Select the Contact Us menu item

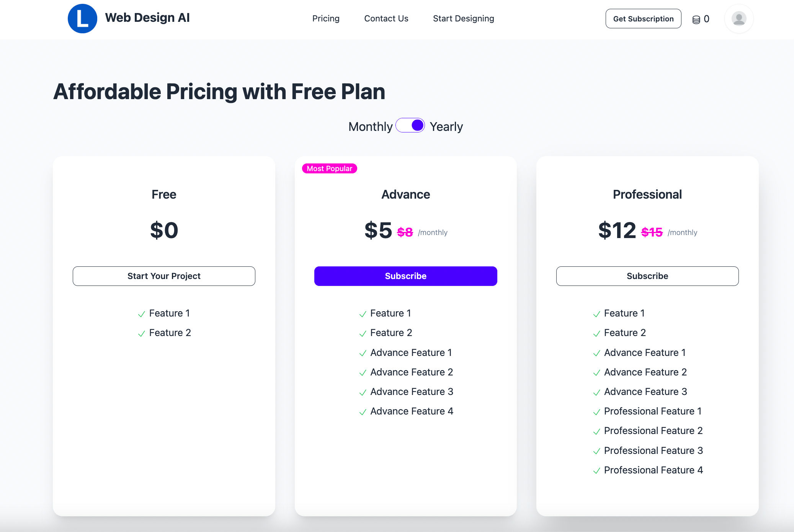tap(386, 18)
